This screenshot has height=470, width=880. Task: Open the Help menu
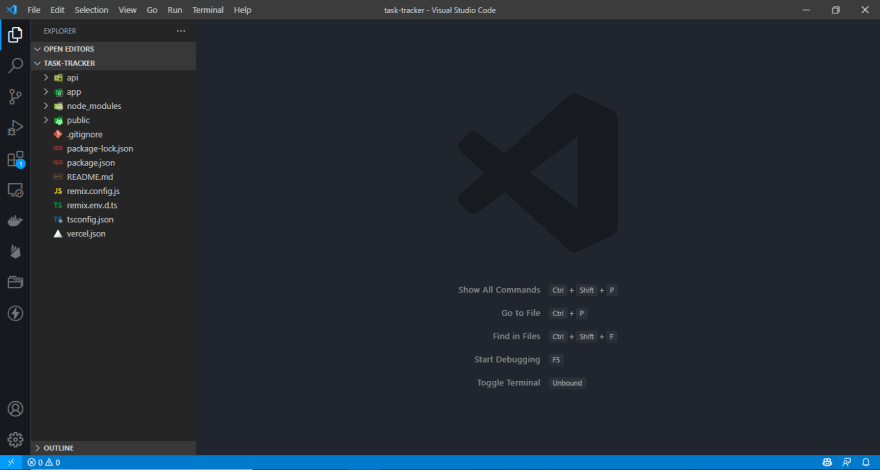[242, 10]
